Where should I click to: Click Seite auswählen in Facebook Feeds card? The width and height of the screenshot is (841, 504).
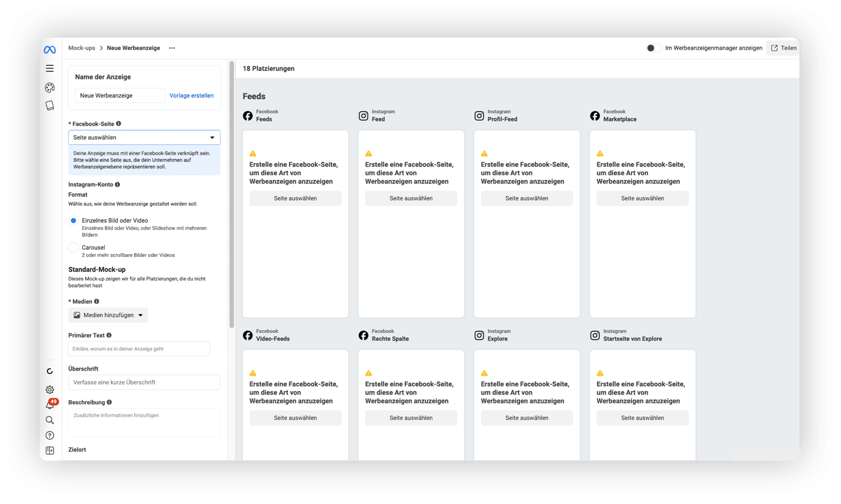(x=295, y=199)
